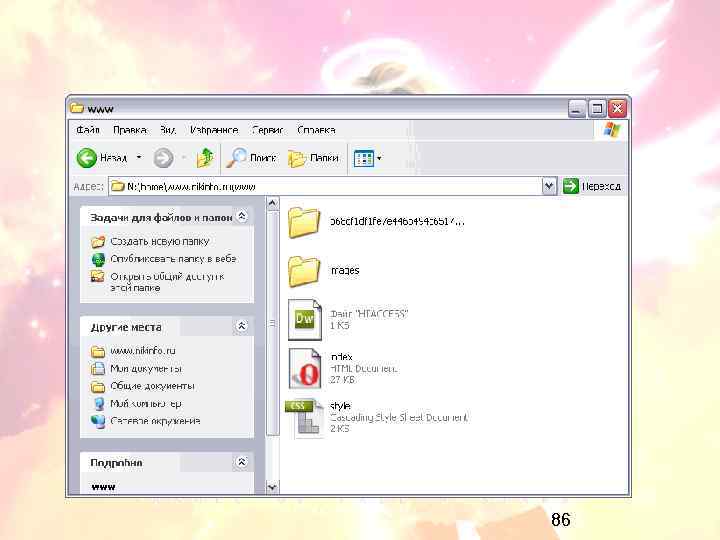Click the www folder icon in title bar
The width and height of the screenshot is (720, 540).
77,108
